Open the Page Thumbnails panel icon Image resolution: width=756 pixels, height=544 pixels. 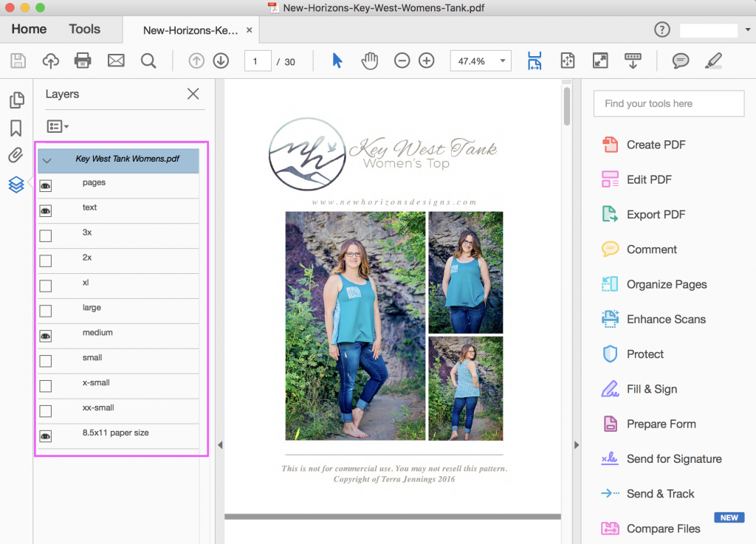(16, 100)
